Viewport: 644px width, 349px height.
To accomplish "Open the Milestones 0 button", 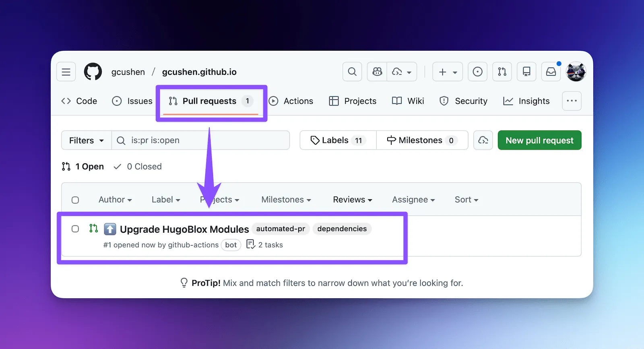I will click(422, 140).
